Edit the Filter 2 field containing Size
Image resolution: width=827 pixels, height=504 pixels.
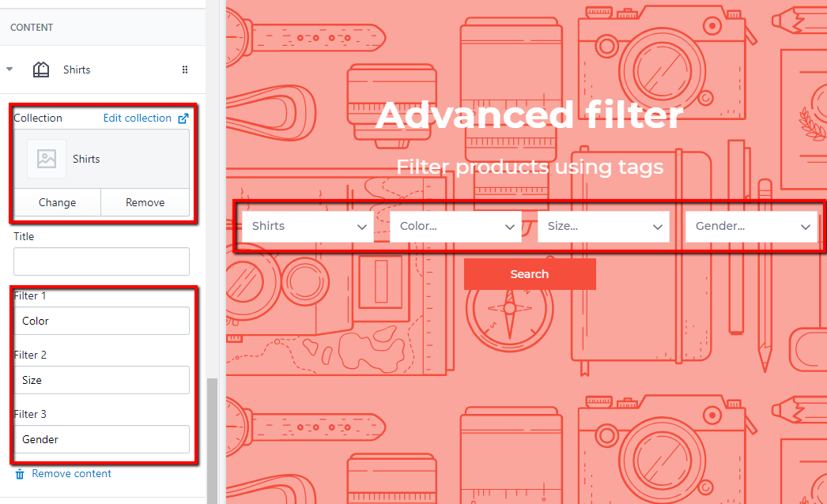pos(101,380)
